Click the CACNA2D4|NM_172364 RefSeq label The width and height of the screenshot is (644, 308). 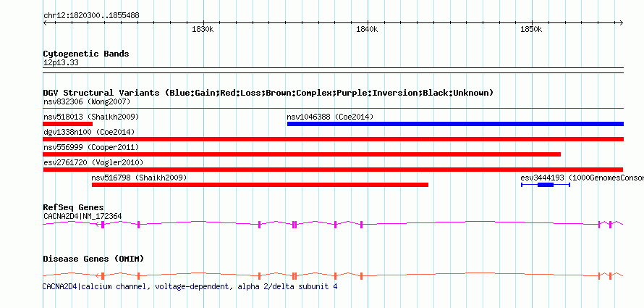coord(82,216)
